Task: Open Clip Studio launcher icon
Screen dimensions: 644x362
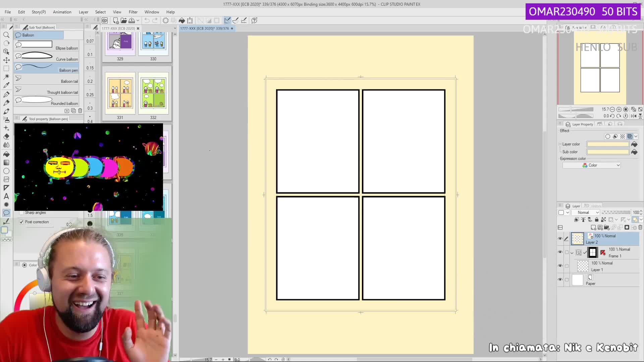Action: coord(105,20)
